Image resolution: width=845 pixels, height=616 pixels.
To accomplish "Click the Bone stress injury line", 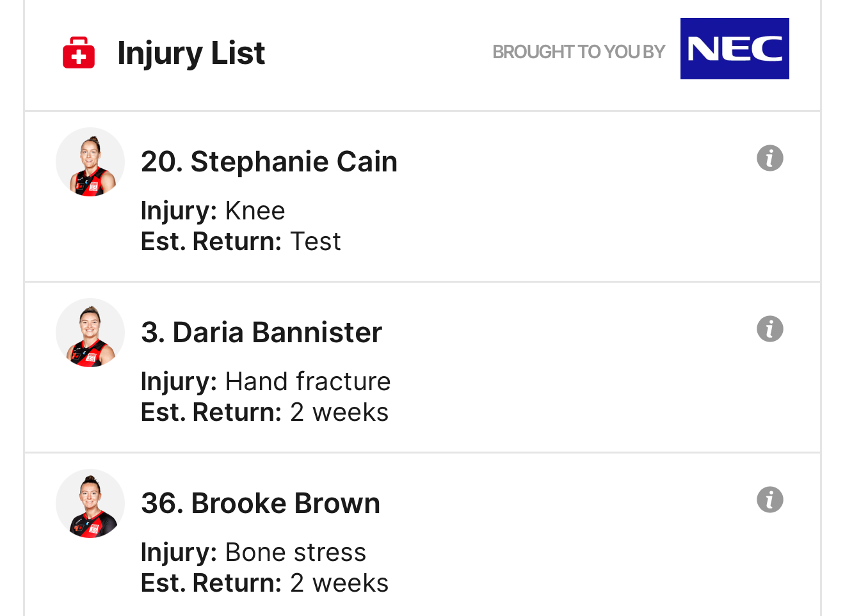I will pyautogui.click(x=253, y=553).
